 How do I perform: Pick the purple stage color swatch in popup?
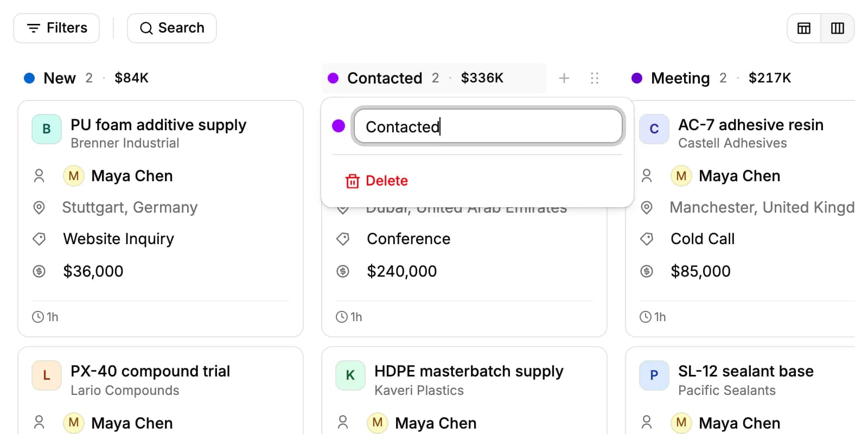[339, 126]
